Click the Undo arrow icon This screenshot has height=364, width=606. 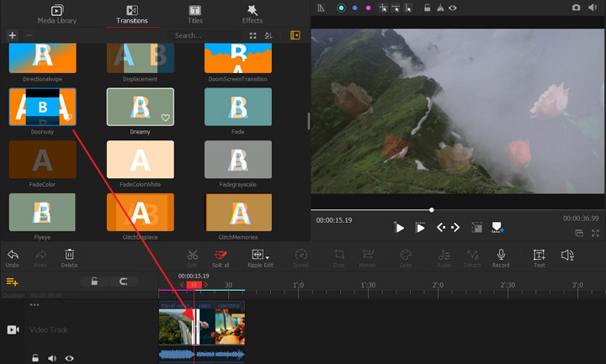coord(13,255)
